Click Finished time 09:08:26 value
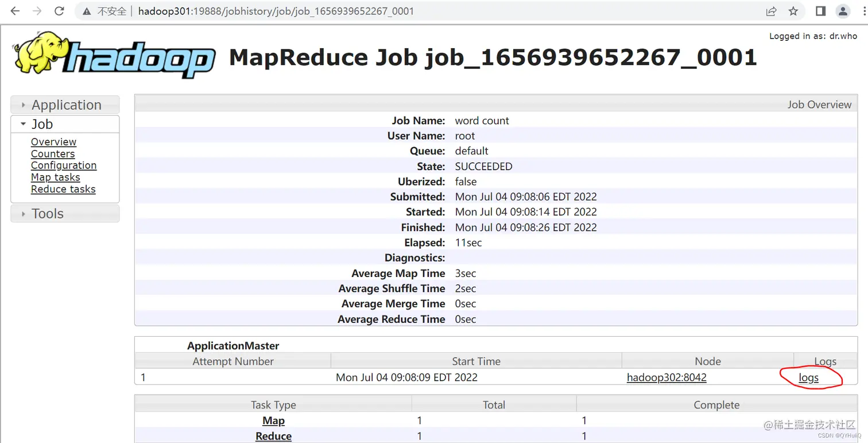Screen dimensions: 868x443 pos(526,228)
